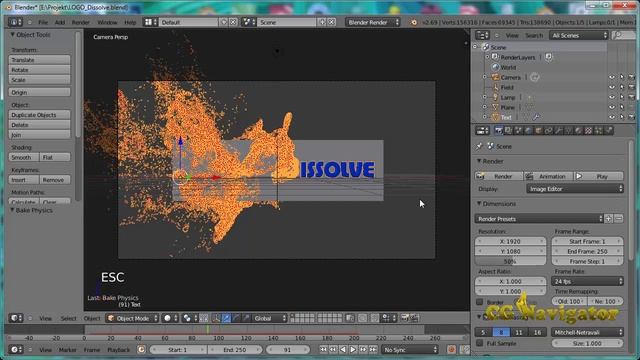Screen dimensions: 640x360
Task: Open the Render properties tab icon
Action: tap(498, 131)
